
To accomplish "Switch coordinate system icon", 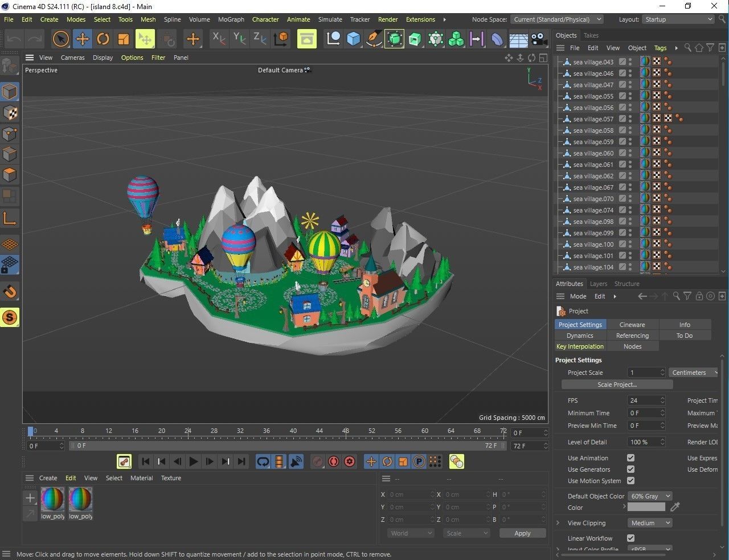I will (x=281, y=39).
